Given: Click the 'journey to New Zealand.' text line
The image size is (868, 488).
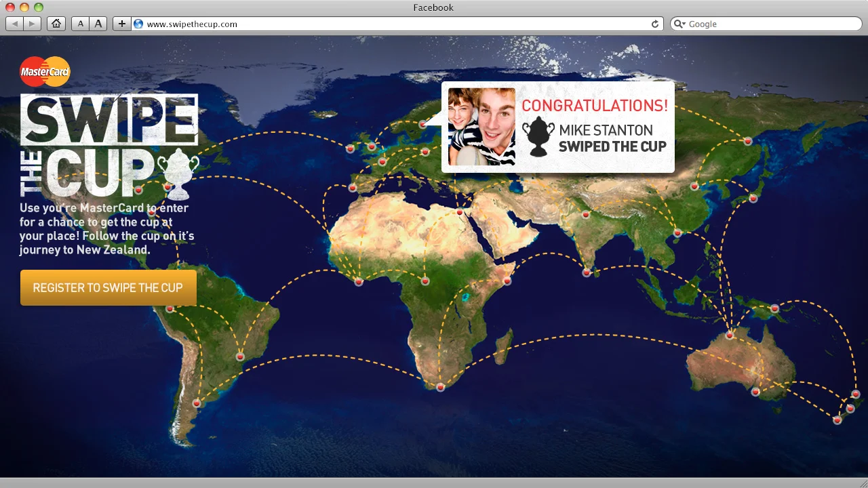Looking at the screenshot, I should 85,249.
